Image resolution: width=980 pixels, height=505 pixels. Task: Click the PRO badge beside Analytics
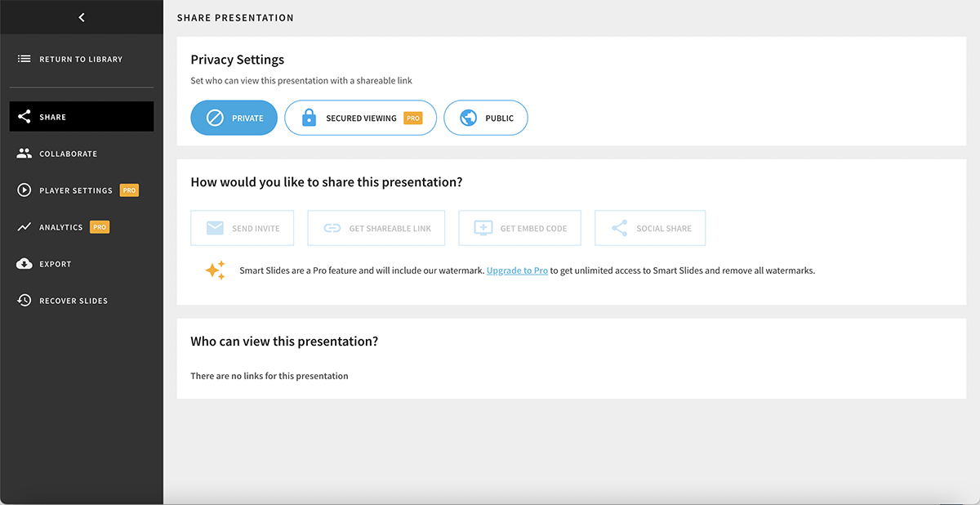(x=99, y=226)
